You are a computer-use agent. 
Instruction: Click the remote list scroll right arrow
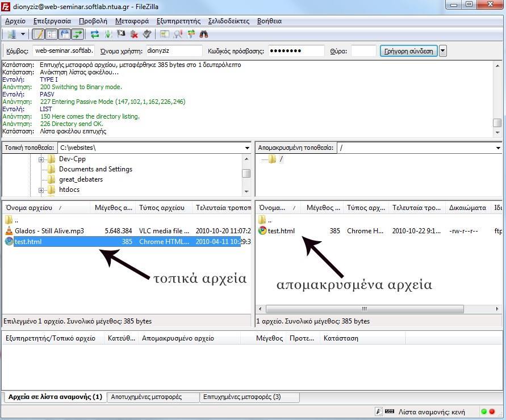[497, 309]
